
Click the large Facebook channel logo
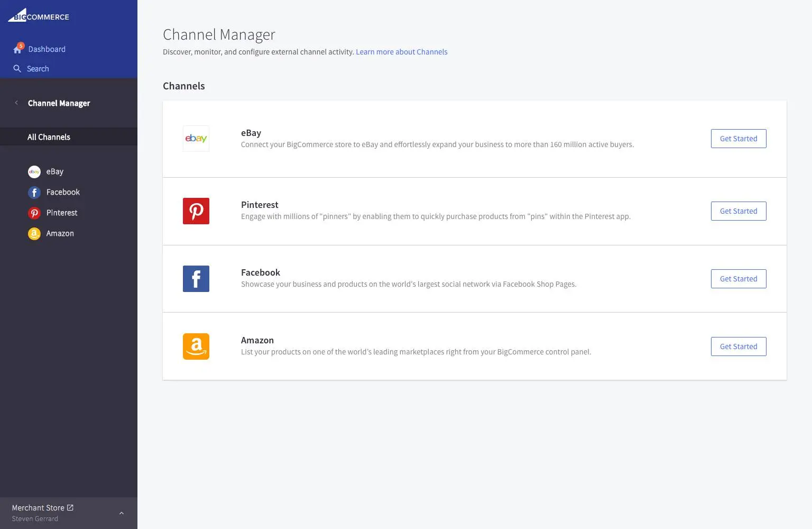click(x=196, y=279)
